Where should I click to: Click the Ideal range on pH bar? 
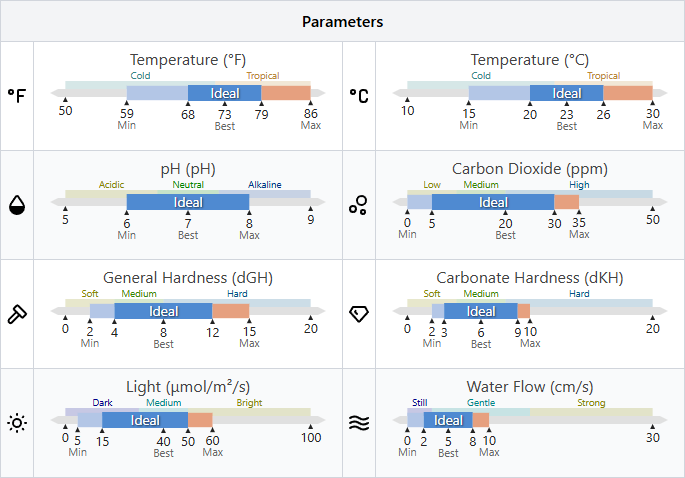click(187, 202)
